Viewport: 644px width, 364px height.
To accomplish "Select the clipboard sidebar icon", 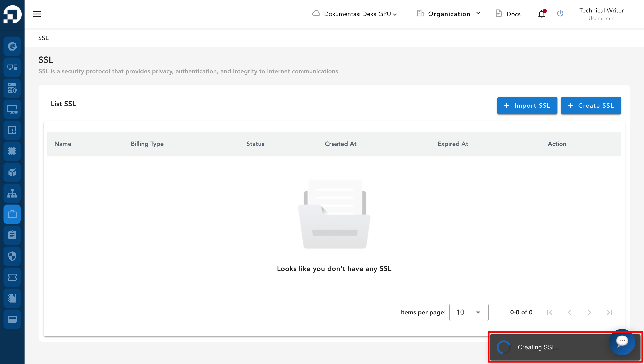I will coord(12,235).
